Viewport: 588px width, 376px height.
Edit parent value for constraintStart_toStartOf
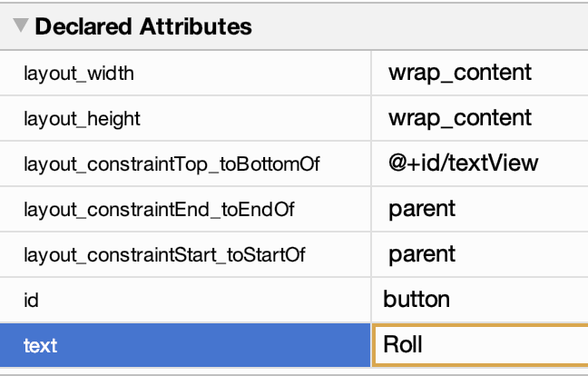pos(422,255)
